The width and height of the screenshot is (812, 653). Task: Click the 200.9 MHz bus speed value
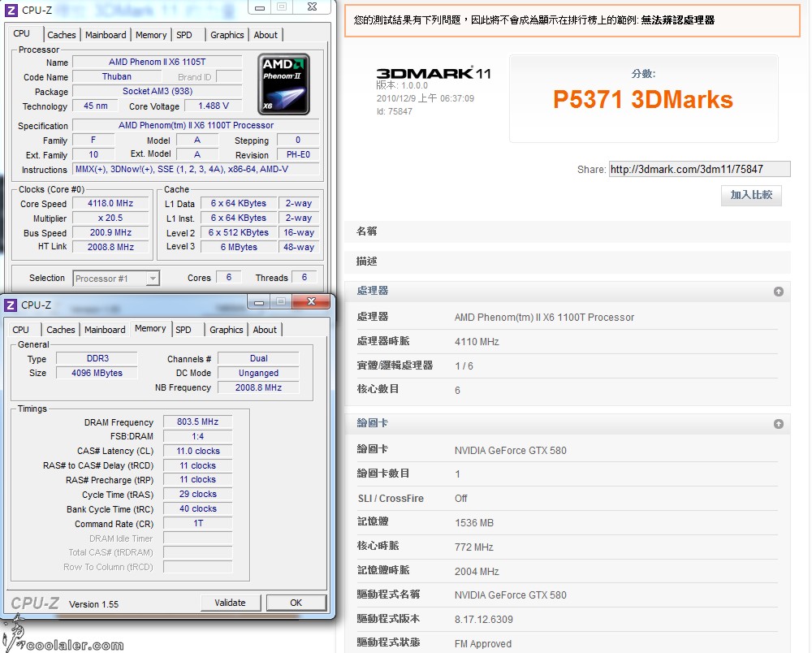pyautogui.click(x=110, y=232)
